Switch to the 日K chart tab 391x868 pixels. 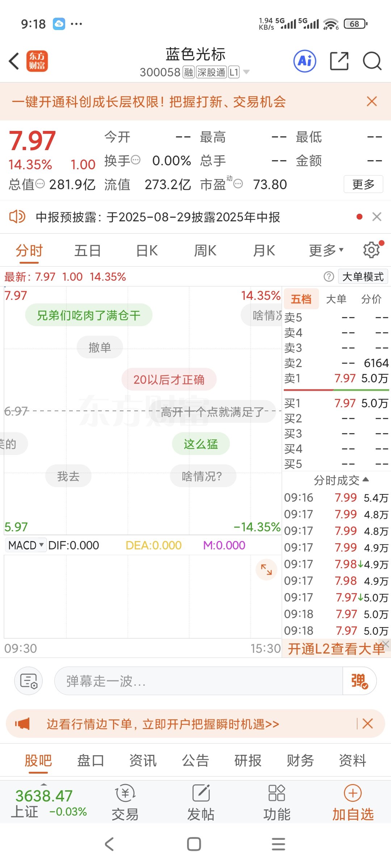(x=147, y=250)
